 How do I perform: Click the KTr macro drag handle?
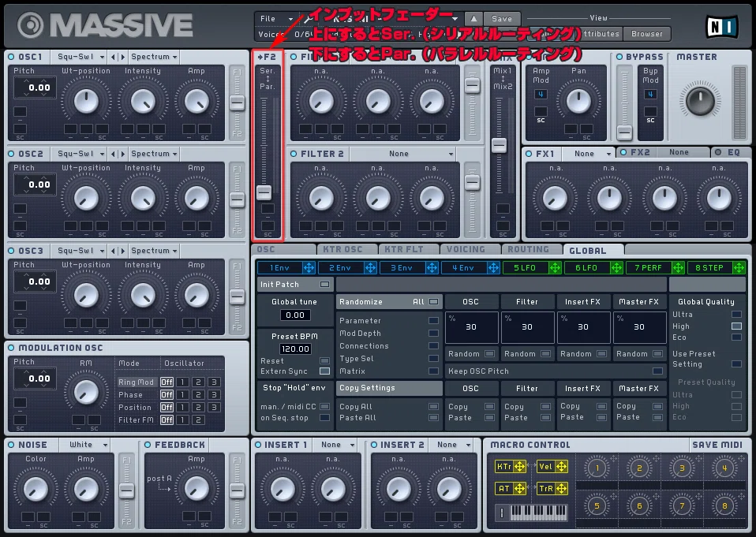[520, 466]
